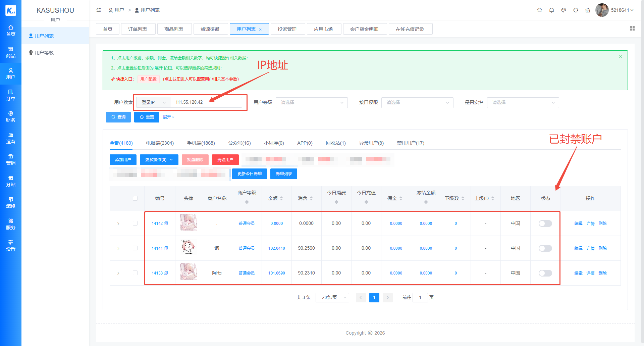
Task: Check the row checkbox for user 14141
Action: 135,248
